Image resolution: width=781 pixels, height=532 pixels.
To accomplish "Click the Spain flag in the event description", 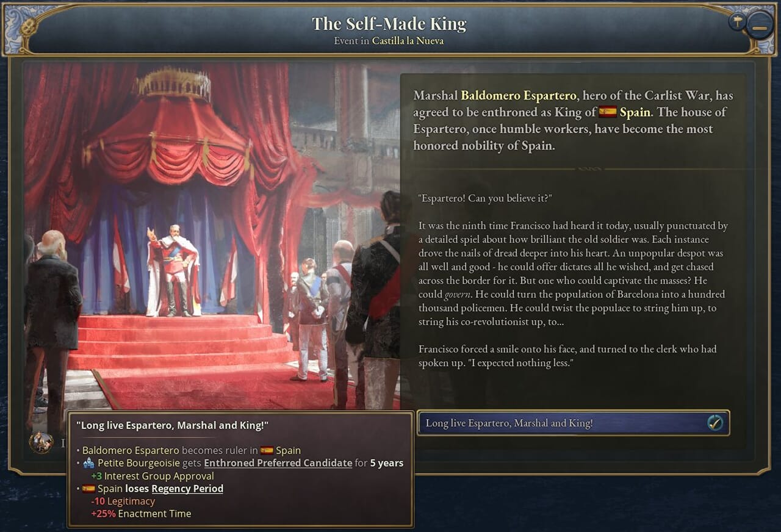I will pos(607,112).
